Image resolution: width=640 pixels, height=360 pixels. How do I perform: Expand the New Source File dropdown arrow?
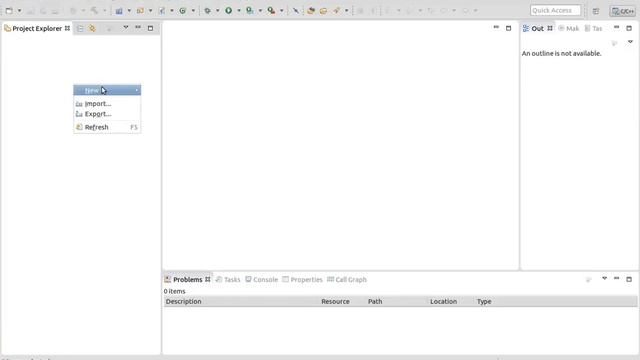172,11
